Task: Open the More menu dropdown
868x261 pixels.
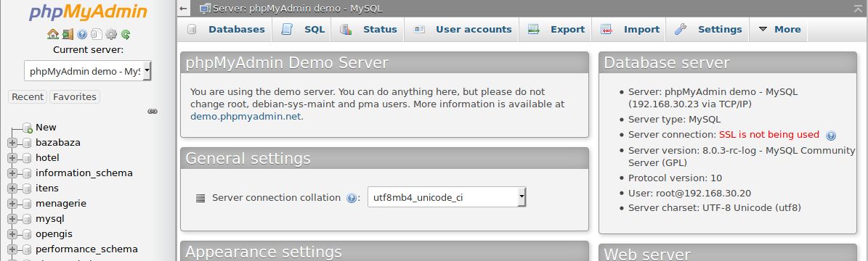Action: pyautogui.click(x=779, y=30)
